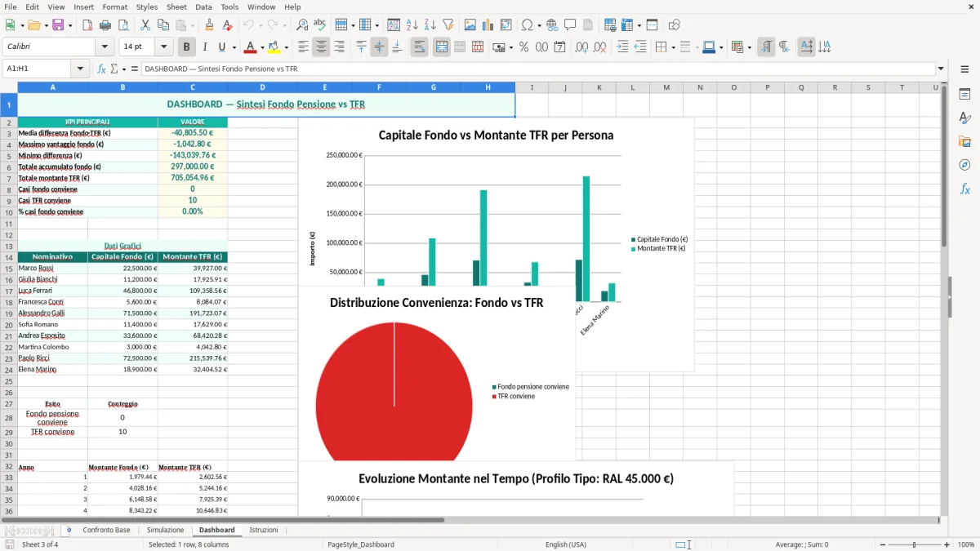980x551 pixels.
Task: Cut the selection with scissors icon
Action: pyautogui.click(x=145, y=25)
